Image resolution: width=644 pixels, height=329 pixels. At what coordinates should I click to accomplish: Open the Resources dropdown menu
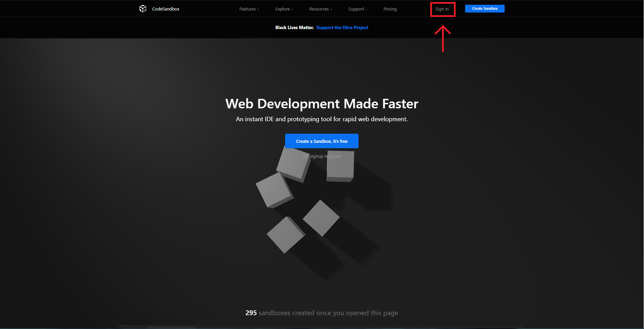coord(321,9)
